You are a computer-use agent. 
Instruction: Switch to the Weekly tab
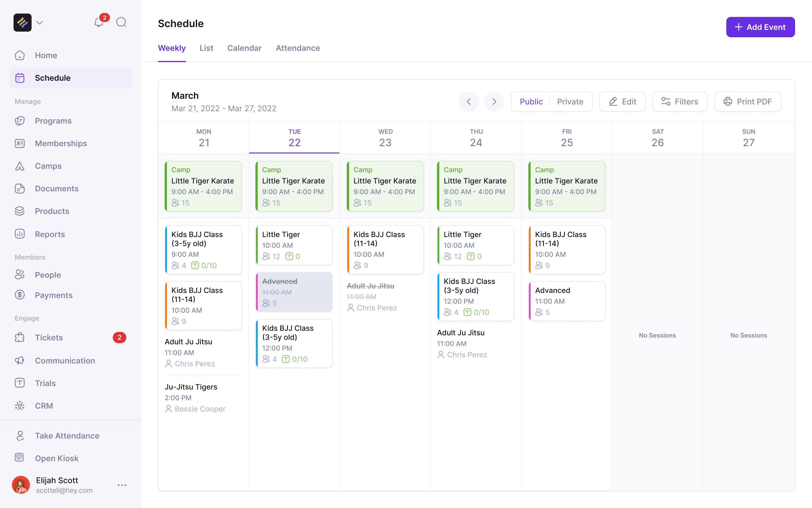pyautogui.click(x=172, y=48)
